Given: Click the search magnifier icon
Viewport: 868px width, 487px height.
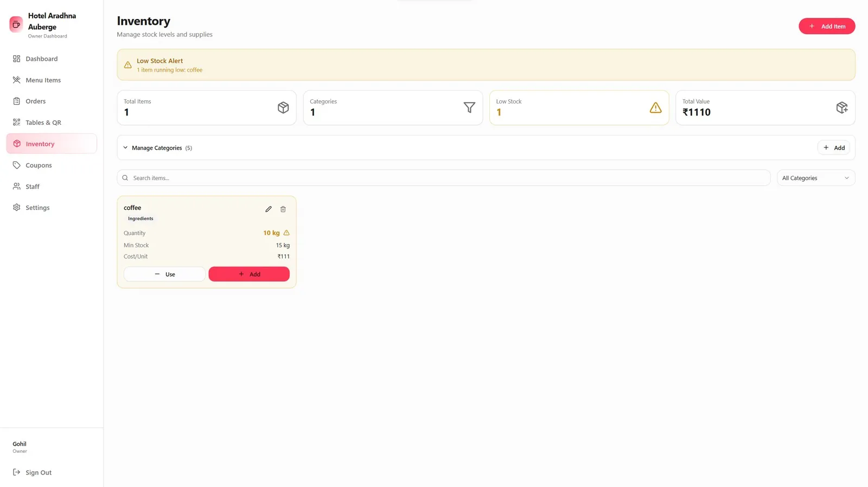Looking at the screenshot, I should point(125,178).
